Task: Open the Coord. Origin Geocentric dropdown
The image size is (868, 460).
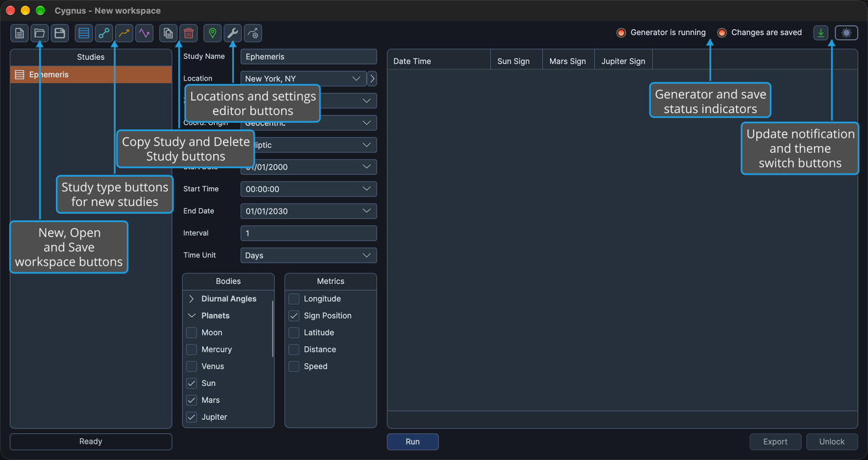Action: (308, 123)
